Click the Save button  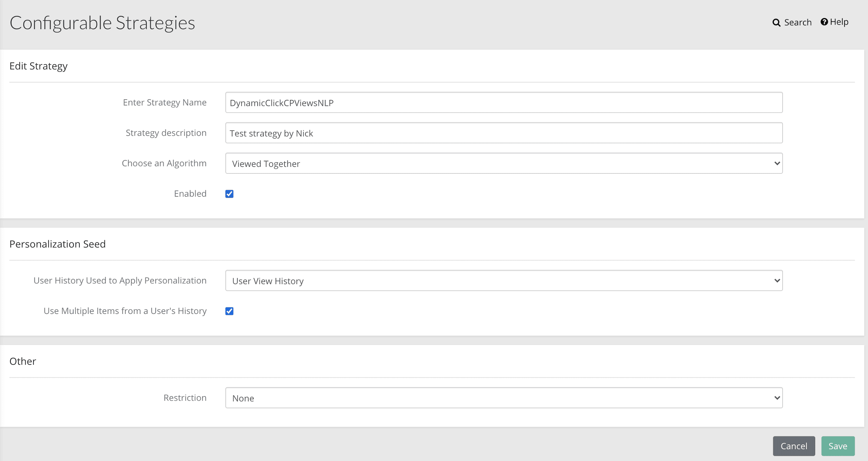pos(838,446)
